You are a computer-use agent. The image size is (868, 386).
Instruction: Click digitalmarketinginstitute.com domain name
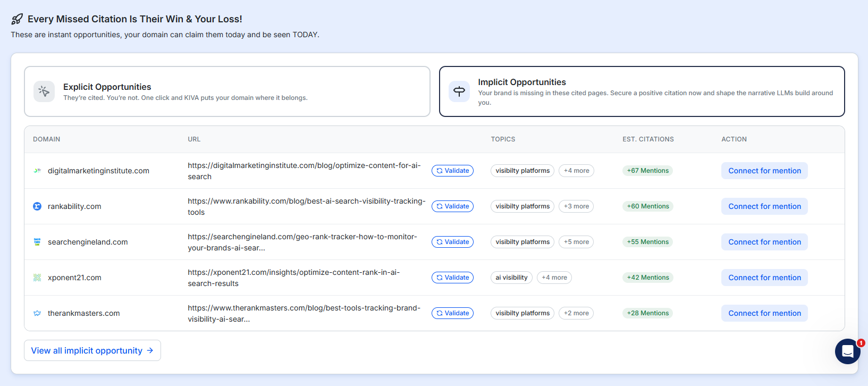tap(98, 171)
